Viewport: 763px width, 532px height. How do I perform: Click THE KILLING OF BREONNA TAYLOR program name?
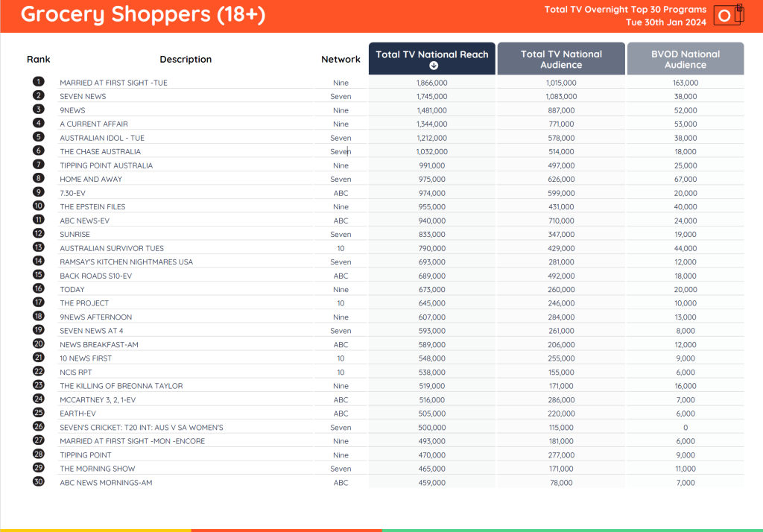[x=121, y=386]
